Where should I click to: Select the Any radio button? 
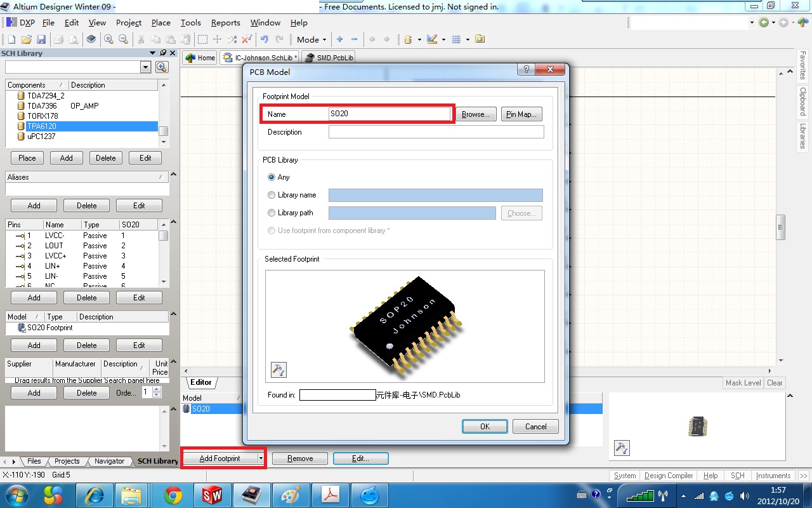pos(272,177)
